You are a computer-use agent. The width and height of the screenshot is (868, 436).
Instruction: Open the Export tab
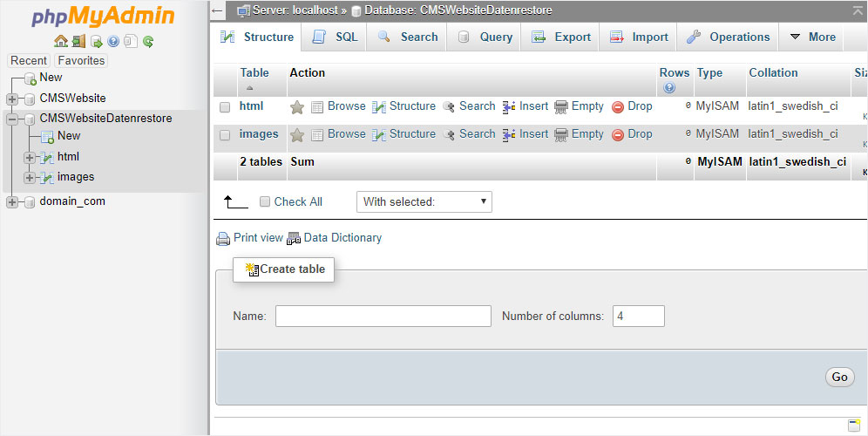pyautogui.click(x=561, y=37)
